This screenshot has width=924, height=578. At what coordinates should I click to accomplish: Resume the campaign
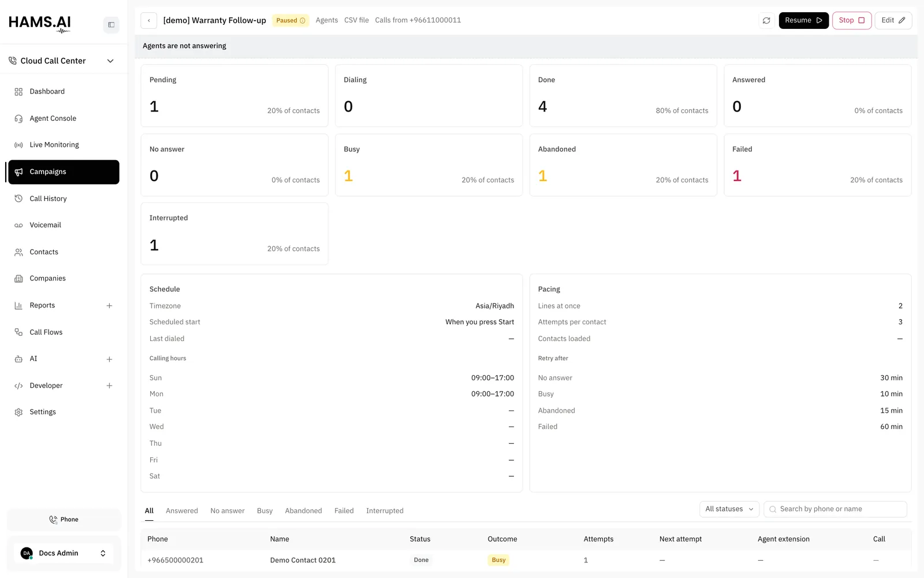point(803,20)
